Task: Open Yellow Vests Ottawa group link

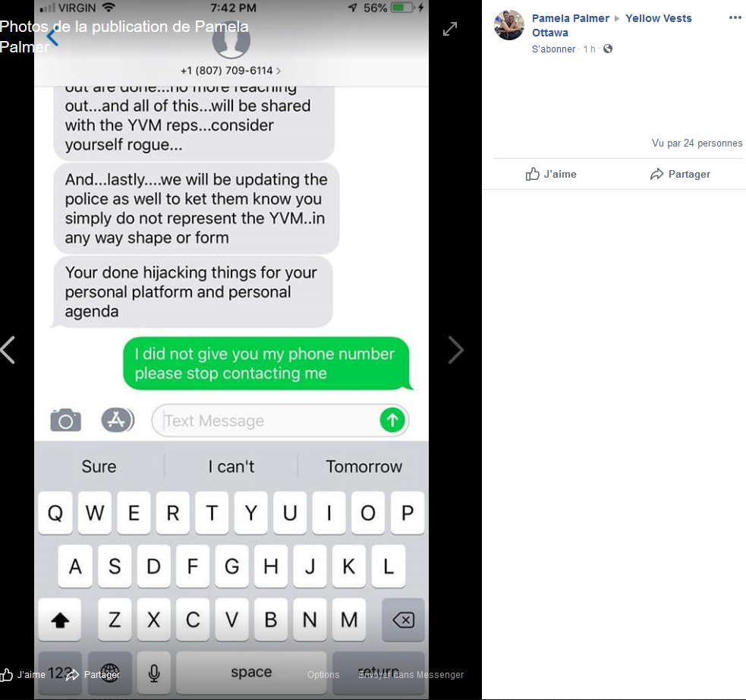Action: point(612,25)
